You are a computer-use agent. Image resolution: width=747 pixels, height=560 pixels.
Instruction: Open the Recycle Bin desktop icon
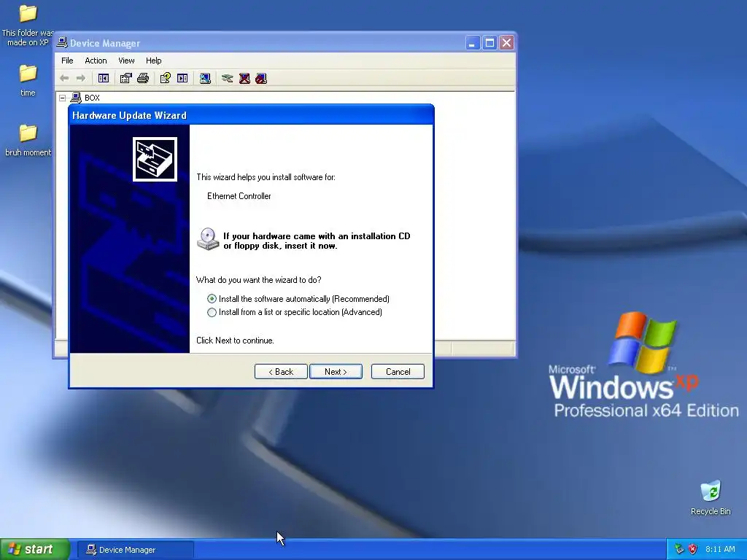click(711, 497)
